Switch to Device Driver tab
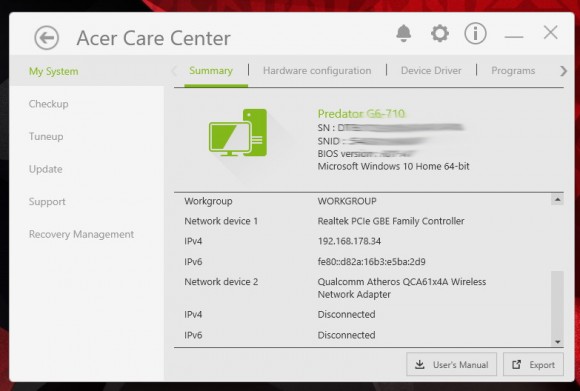 (431, 71)
